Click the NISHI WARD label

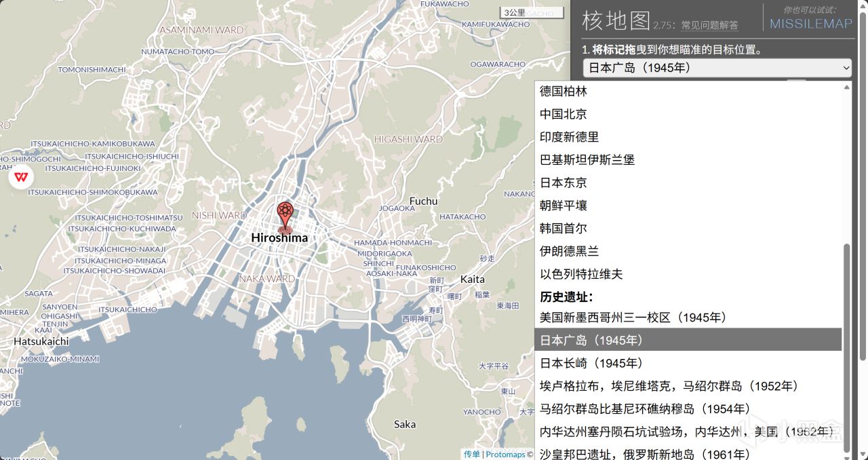point(219,215)
